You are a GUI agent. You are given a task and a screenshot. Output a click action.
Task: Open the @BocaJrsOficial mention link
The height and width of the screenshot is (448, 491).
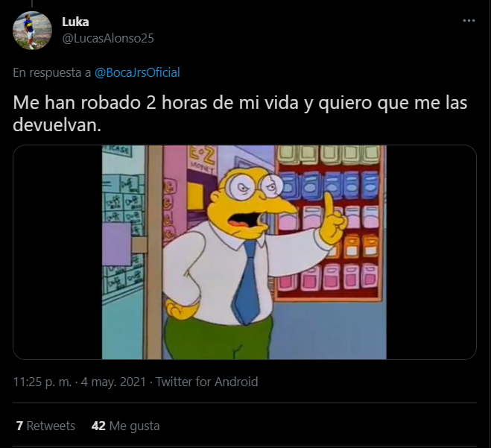(137, 72)
